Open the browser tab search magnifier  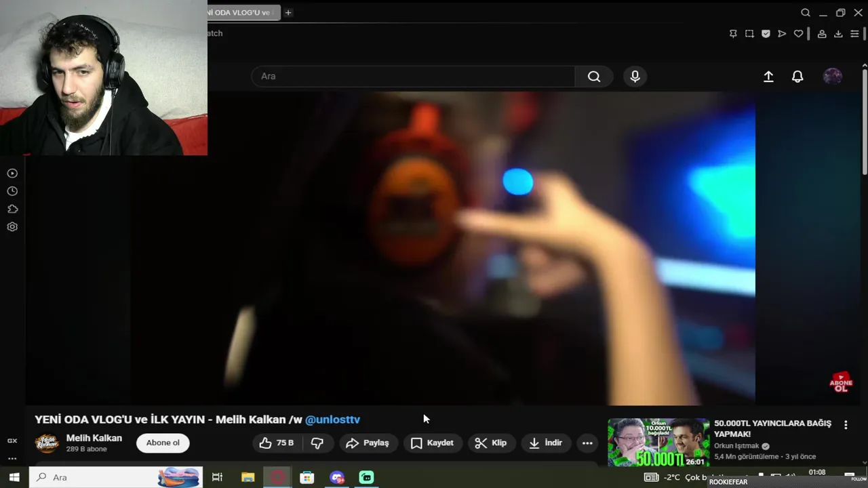806,13
